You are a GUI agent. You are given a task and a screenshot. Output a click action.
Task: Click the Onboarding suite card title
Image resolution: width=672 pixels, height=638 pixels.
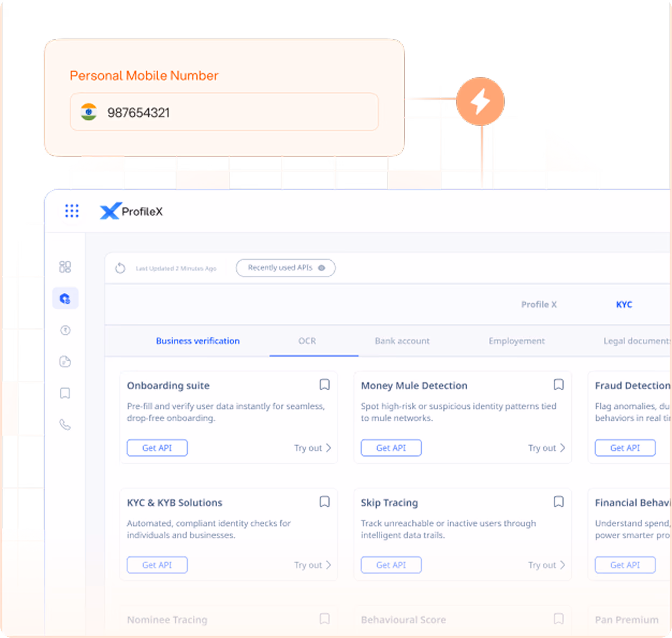[x=168, y=386]
